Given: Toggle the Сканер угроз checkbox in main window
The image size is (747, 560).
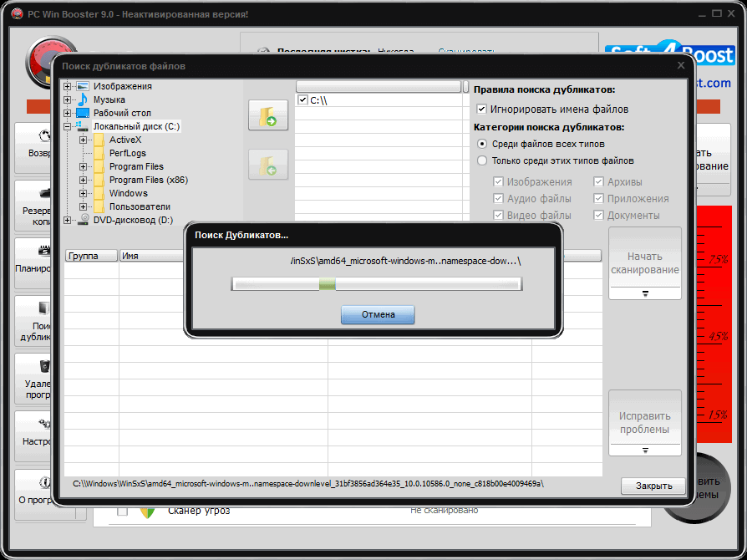Looking at the screenshot, I should click(123, 511).
